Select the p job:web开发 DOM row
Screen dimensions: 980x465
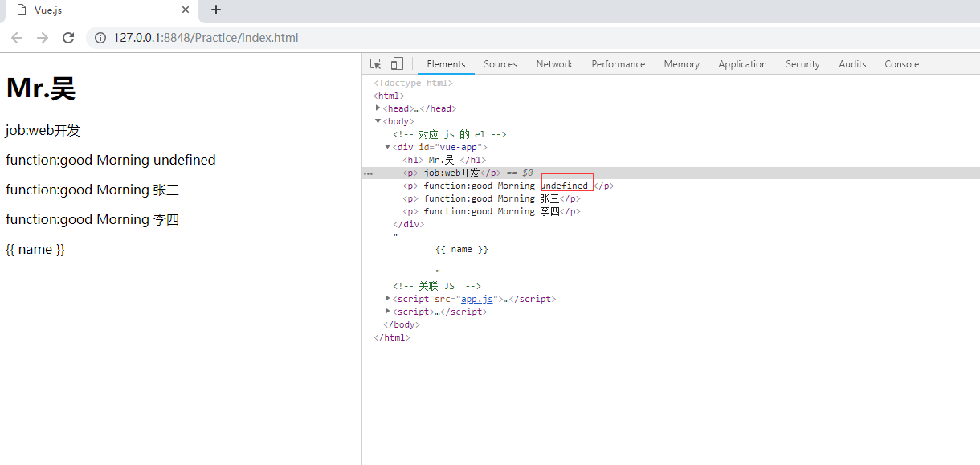click(671, 173)
